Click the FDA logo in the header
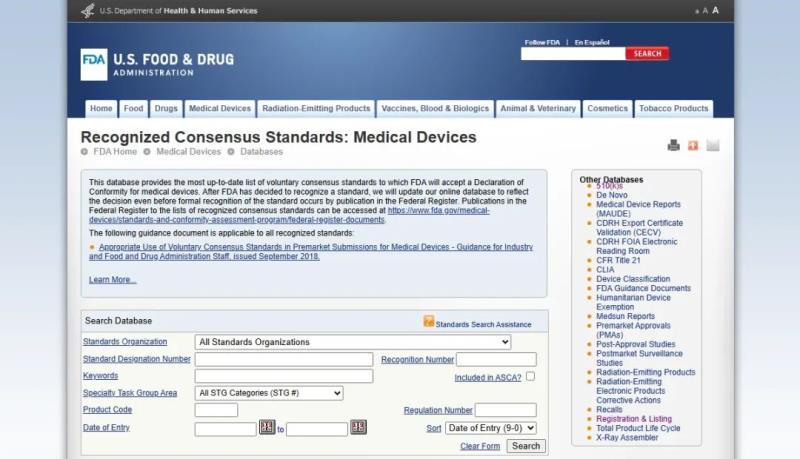The width and height of the screenshot is (800, 459). (94, 64)
